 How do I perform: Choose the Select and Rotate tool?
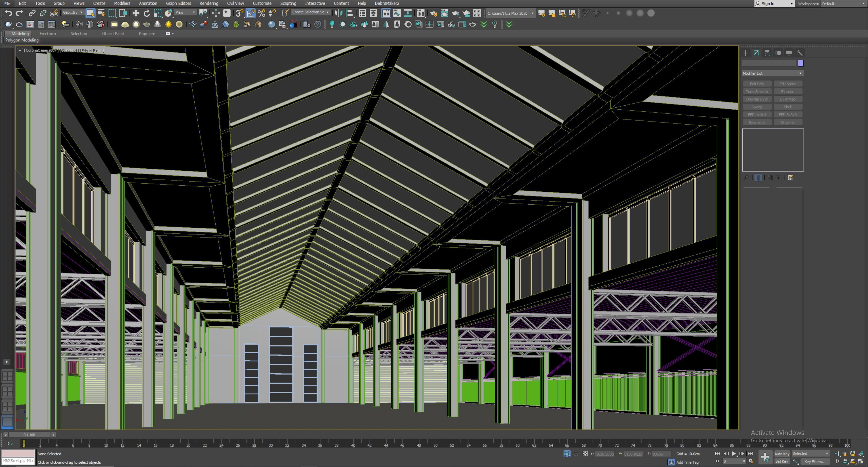click(x=146, y=13)
